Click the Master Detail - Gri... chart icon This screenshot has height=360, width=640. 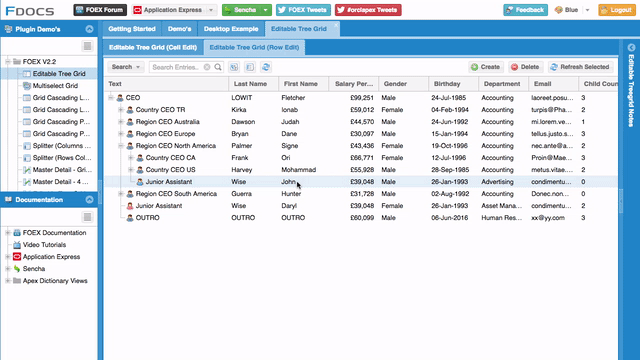pos(27,170)
